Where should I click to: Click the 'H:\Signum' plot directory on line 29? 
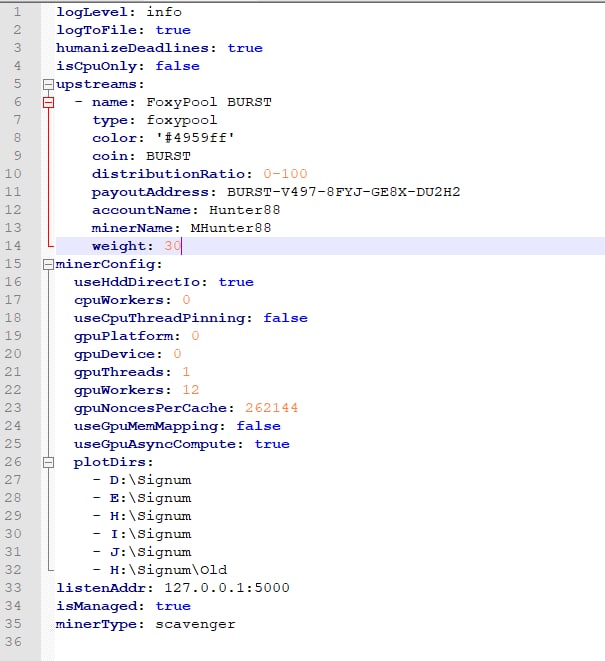(151, 516)
